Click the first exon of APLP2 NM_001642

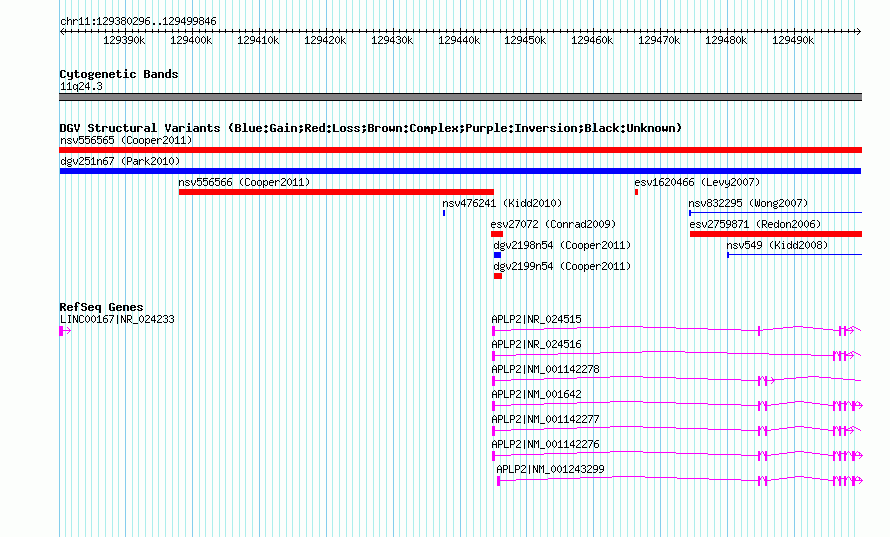(493, 406)
